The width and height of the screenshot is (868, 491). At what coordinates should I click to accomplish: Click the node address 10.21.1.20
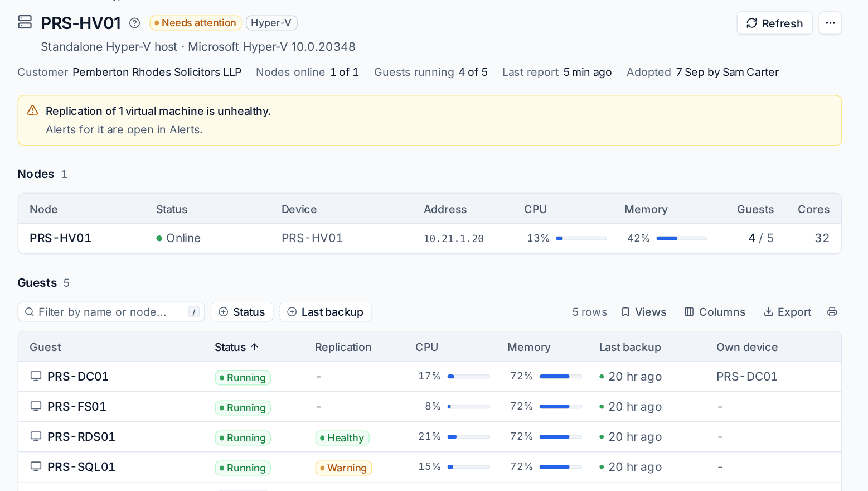(454, 239)
